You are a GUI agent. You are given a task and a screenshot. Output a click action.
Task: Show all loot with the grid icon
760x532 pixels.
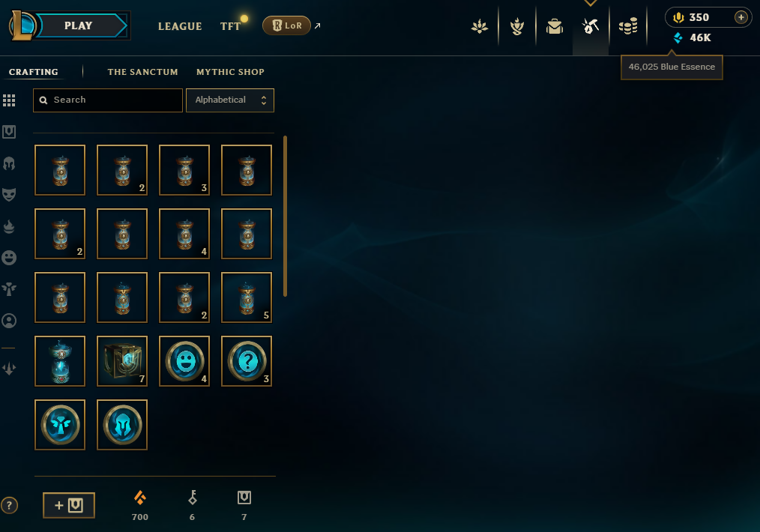pyautogui.click(x=9, y=100)
